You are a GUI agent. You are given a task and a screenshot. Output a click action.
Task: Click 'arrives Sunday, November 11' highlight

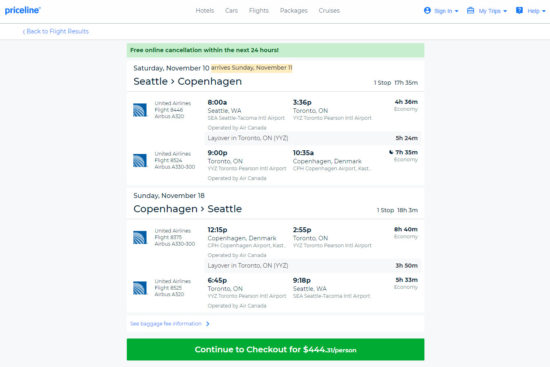click(x=251, y=68)
